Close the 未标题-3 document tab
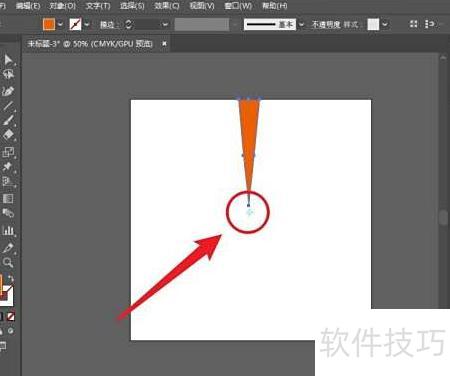Viewport: 450px width, 376px height. point(164,43)
